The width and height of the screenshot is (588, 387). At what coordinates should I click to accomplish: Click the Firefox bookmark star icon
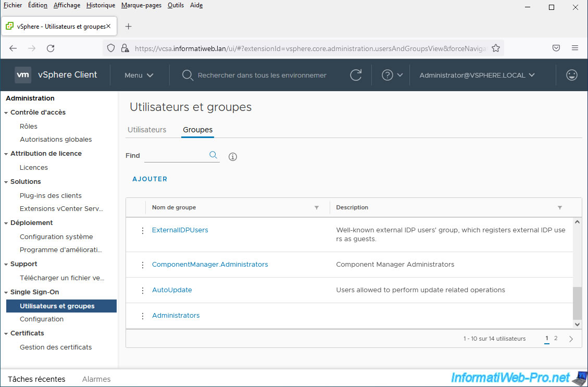pos(496,48)
